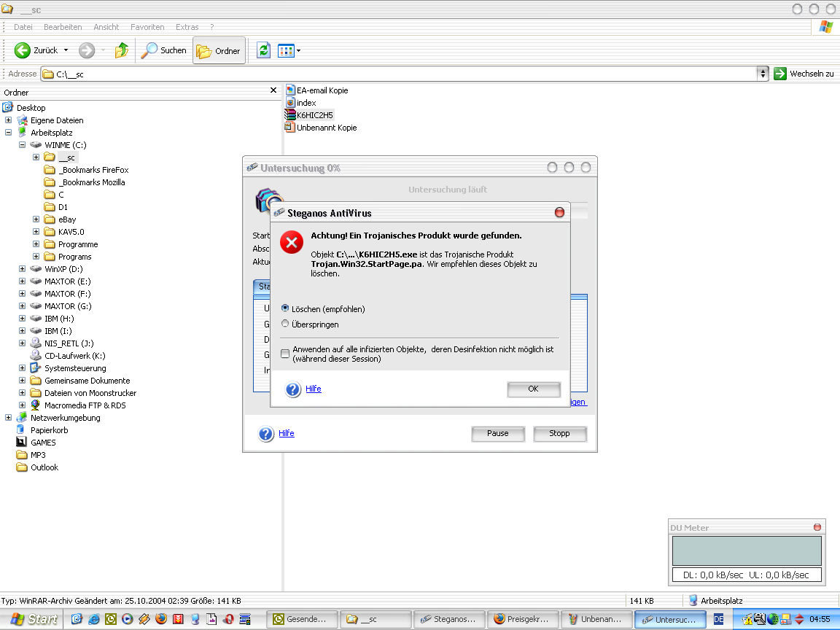This screenshot has height=630, width=840.
Task: Click the warning shield tray icon
Action: point(747,620)
